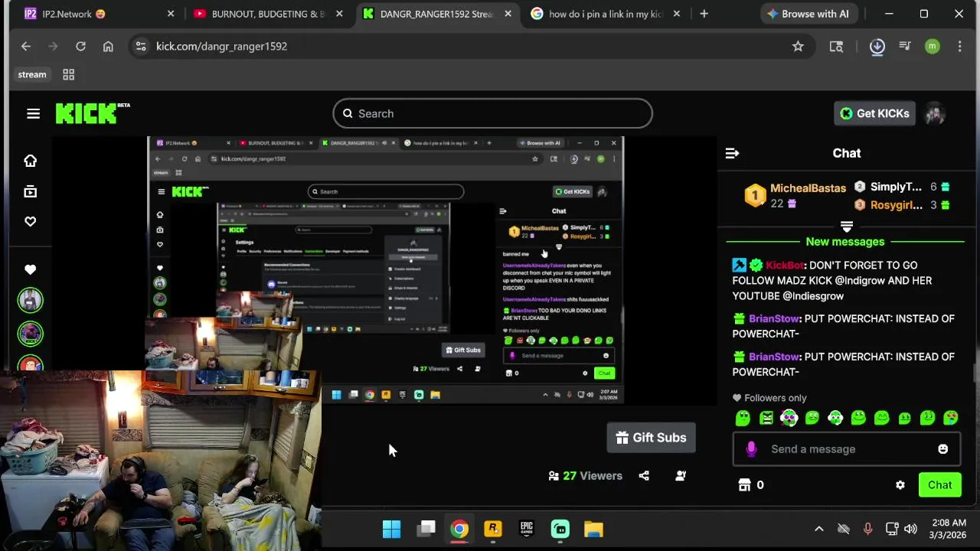Insert the sixth emote in emote row
Viewport: 980px width, 551px height.
(x=858, y=418)
